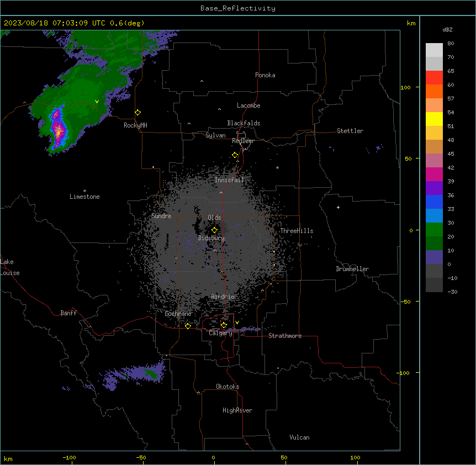Screen dimensions: 476x465
Task: Select the purple 39 dBZ legend swatch
Action: click(x=434, y=188)
